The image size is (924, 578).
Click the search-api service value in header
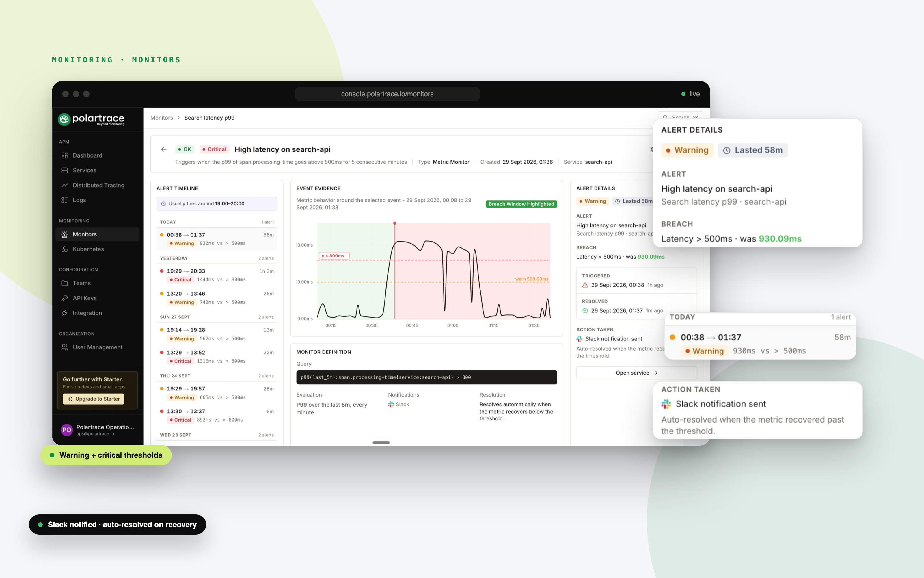pyautogui.click(x=598, y=162)
